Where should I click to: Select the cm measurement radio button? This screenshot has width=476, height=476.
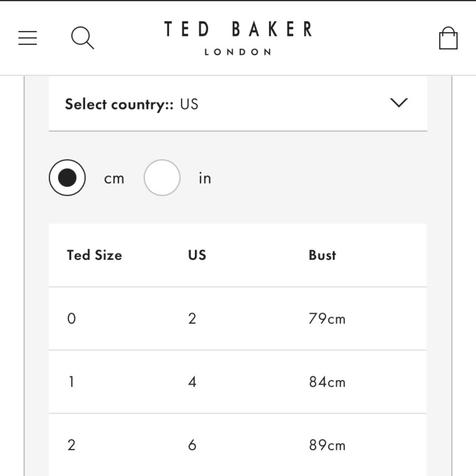pyautogui.click(x=67, y=178)
